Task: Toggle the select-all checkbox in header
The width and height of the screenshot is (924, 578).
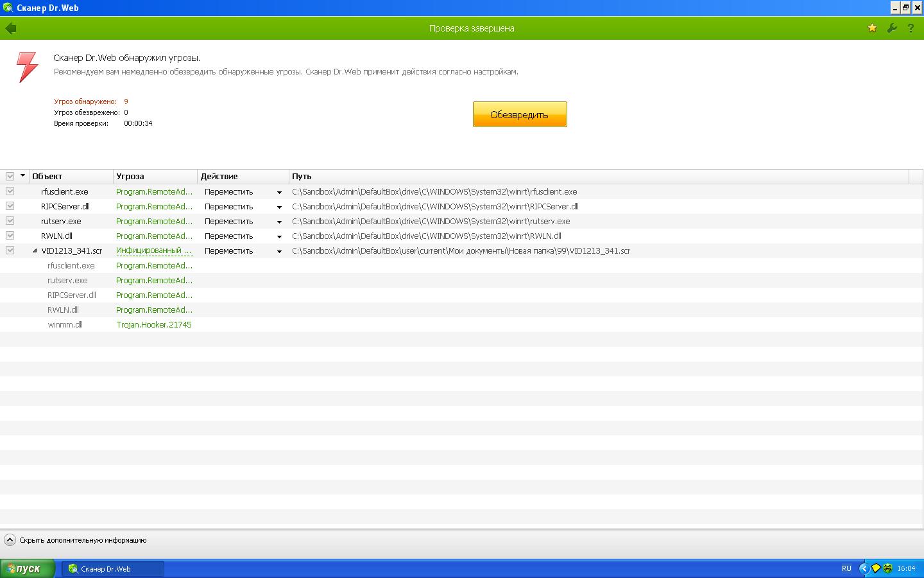Action: 10,176
